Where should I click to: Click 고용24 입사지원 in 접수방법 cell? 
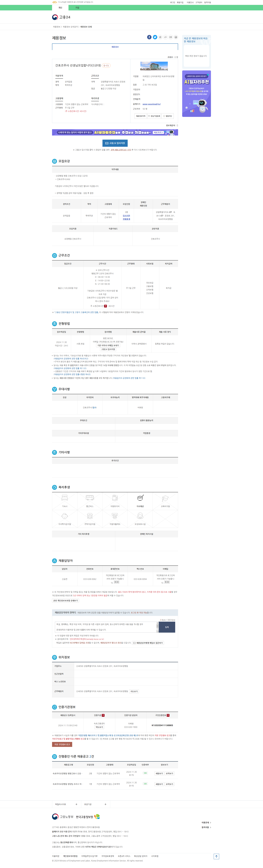coord(108,349)
